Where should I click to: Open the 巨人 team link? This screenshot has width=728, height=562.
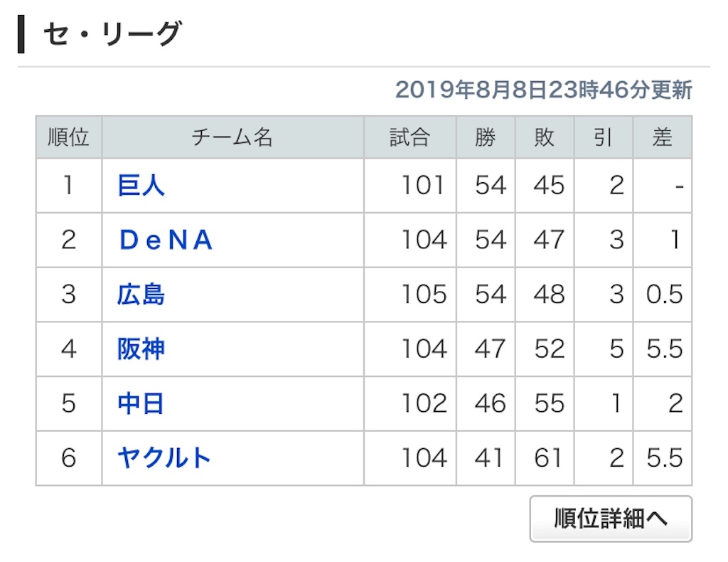(141, 186)
